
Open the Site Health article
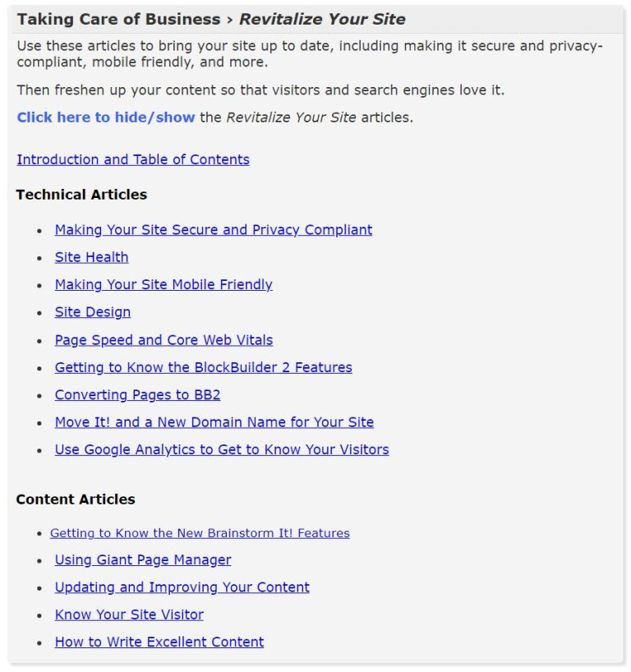(90, 257)
